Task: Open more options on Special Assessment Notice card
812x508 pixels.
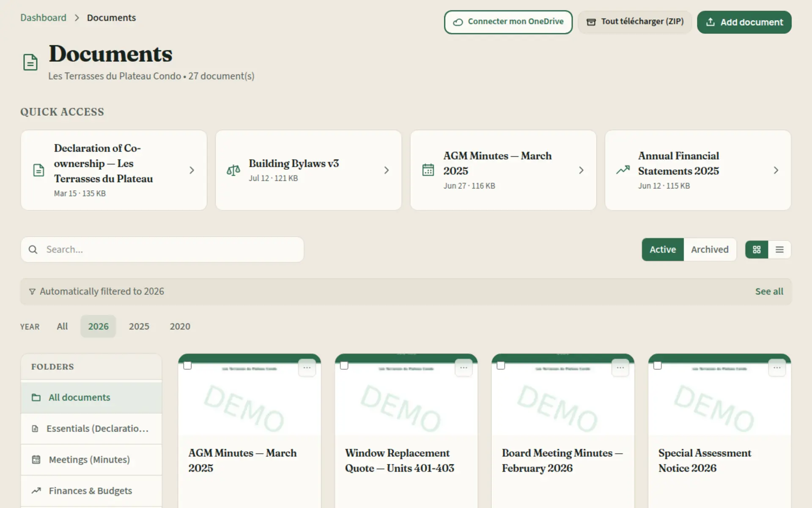Action: coord(777,368)
